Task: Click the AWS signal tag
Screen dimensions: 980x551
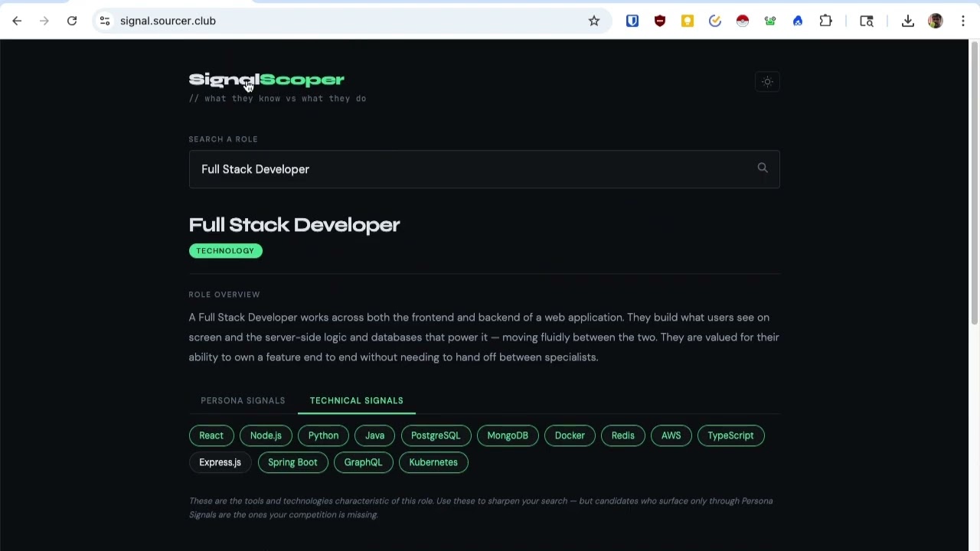Action: pos(671,435)
